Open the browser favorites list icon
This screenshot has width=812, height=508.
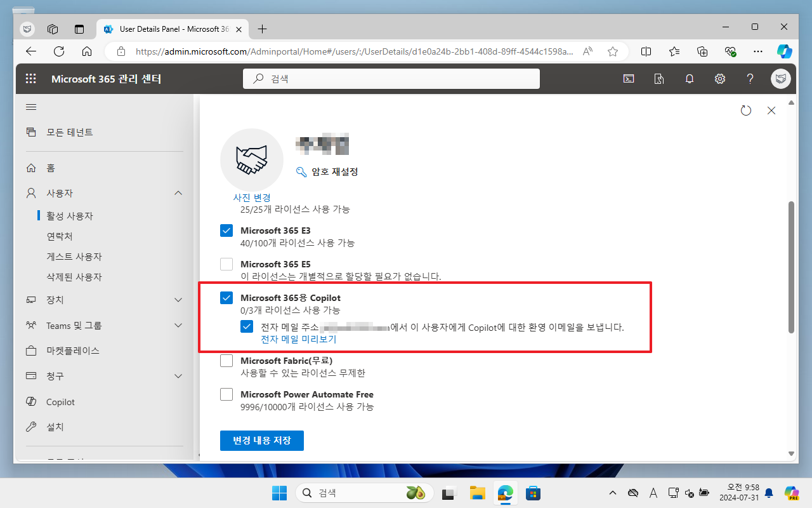[x=674, y=51]
